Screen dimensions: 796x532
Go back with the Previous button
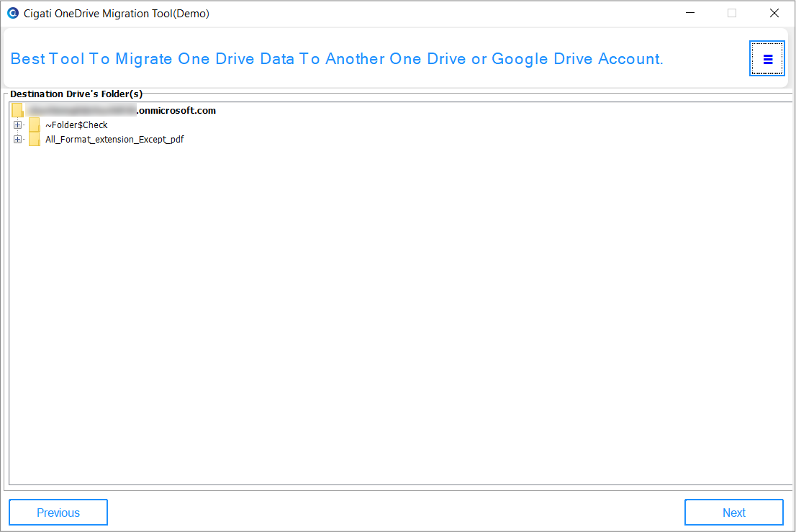[58, 513]
